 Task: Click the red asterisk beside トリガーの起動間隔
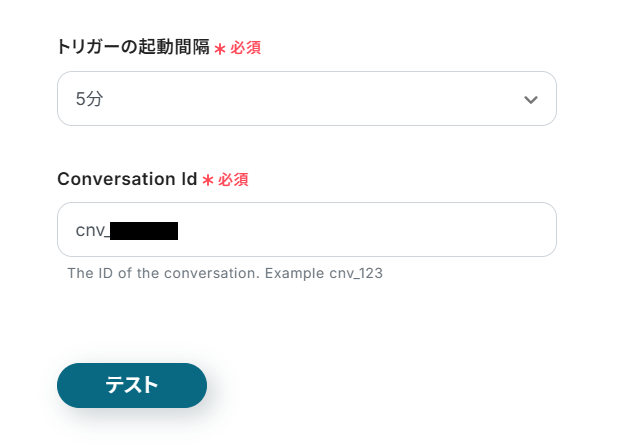[220, 48]
